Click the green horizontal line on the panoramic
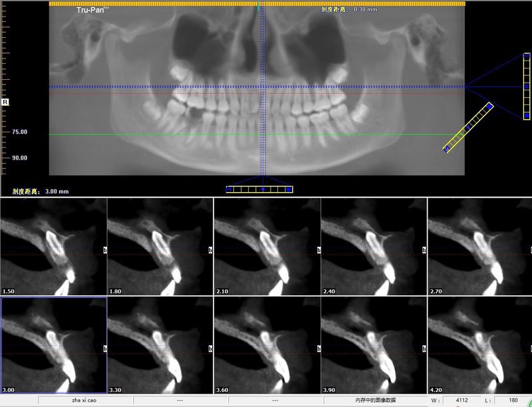This screenshot has height=407, width=532. tap(166, 135)
